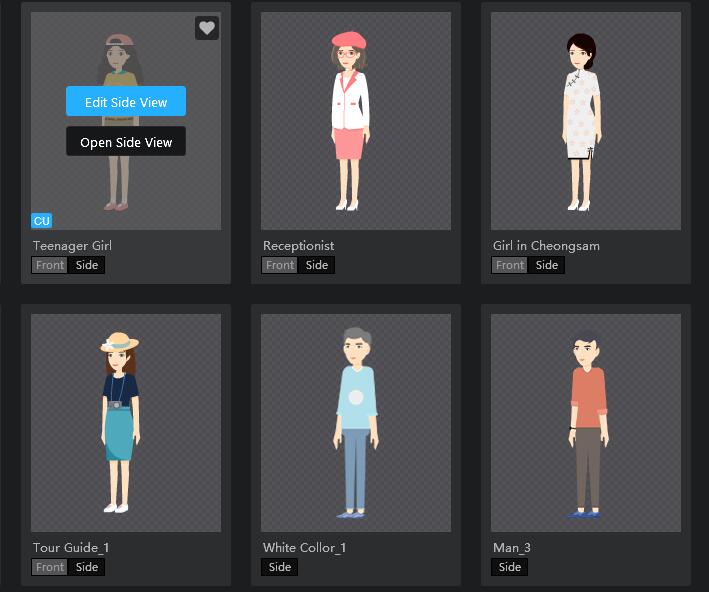The image size is (709, 592).
Task: Click the Teenager Girl name label
Action: click(72, 246)
